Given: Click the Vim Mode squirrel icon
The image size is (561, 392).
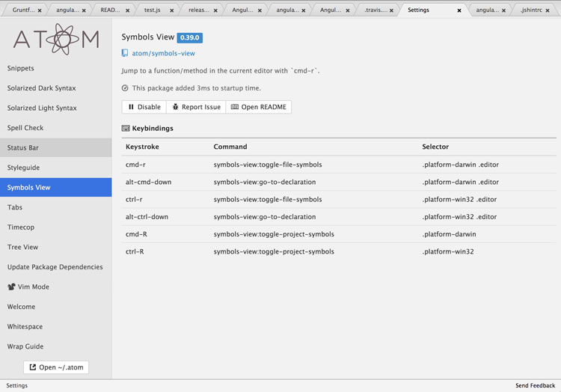Looking at the screenshot, I should click(x=11, y=287).
